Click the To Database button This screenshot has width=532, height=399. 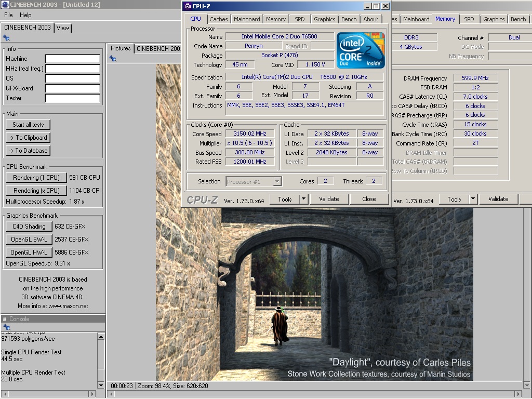(28, 151)
